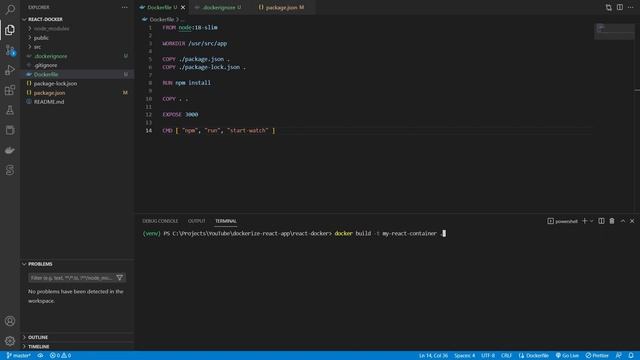Open the Accounts icon
Viewport: 640px width, 360px height.
(10, 321)
